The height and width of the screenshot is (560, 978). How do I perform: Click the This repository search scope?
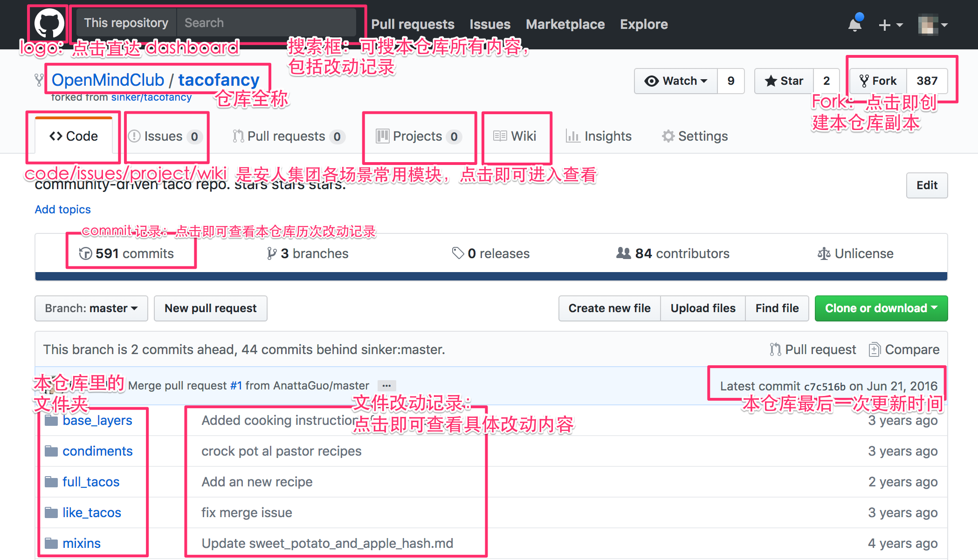click(x=126, y=23)
